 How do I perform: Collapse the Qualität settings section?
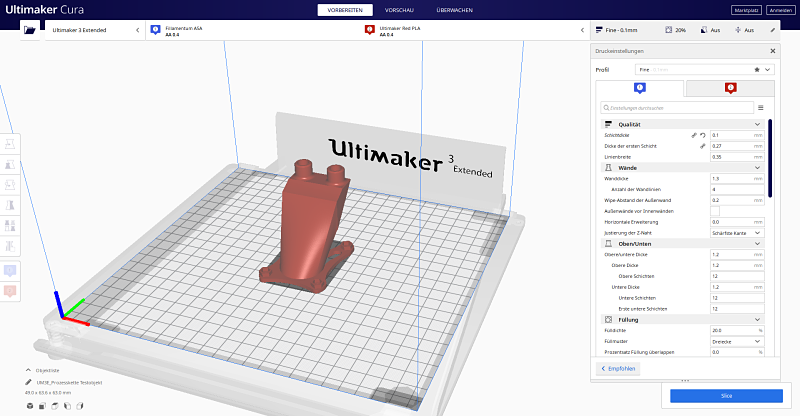pos(757,124)
